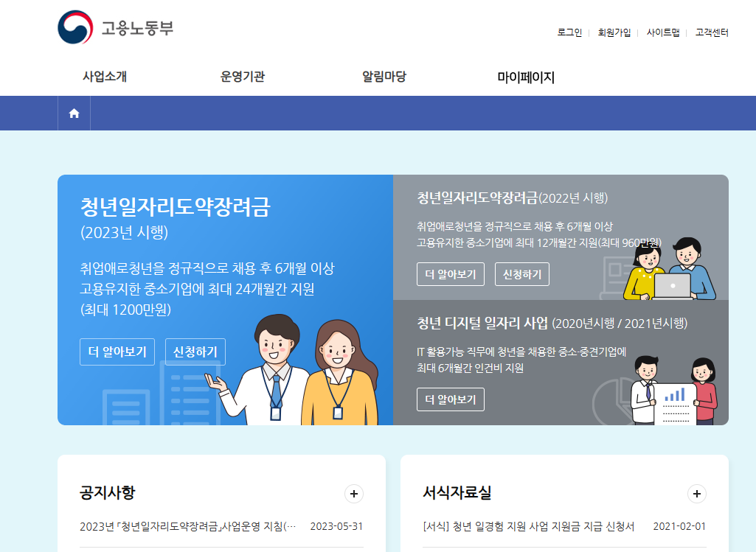
Task: Click 더 알아보기 on the 2022 청년일자리도약장려금 panel
Action: pyautogui.click(x=450, y=273)
